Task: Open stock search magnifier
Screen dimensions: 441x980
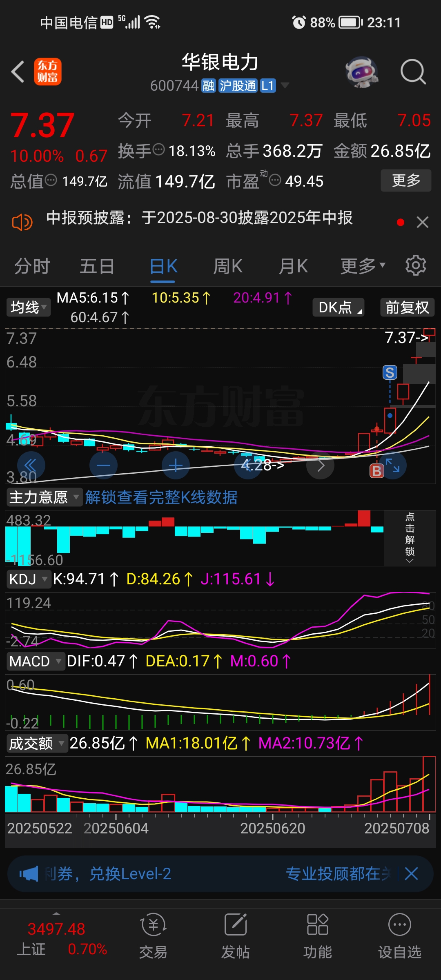Action: click(413, 72)
